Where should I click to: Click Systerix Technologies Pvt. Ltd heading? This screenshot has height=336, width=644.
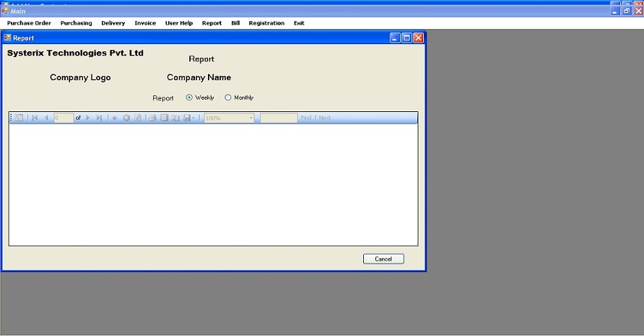click(x=75, y=53)
